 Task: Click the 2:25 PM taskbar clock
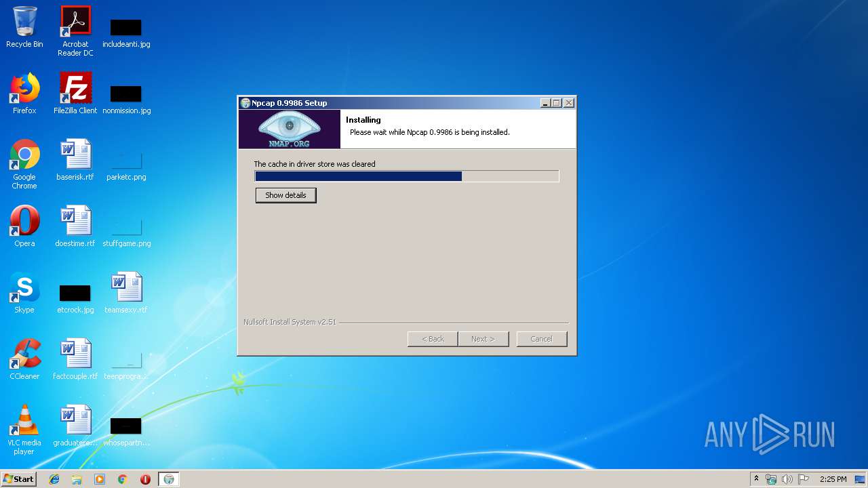coord(833,479)
